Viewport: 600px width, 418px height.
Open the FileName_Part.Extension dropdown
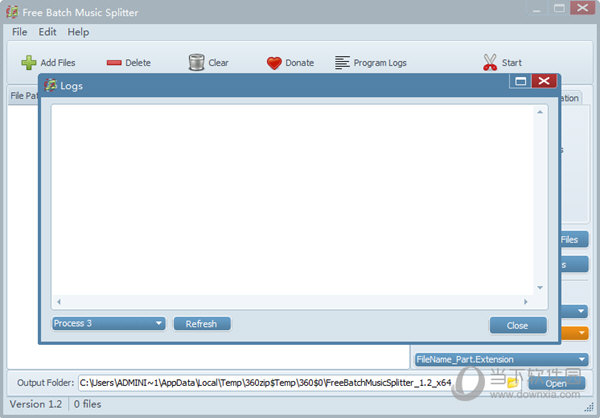pos(502,359)
